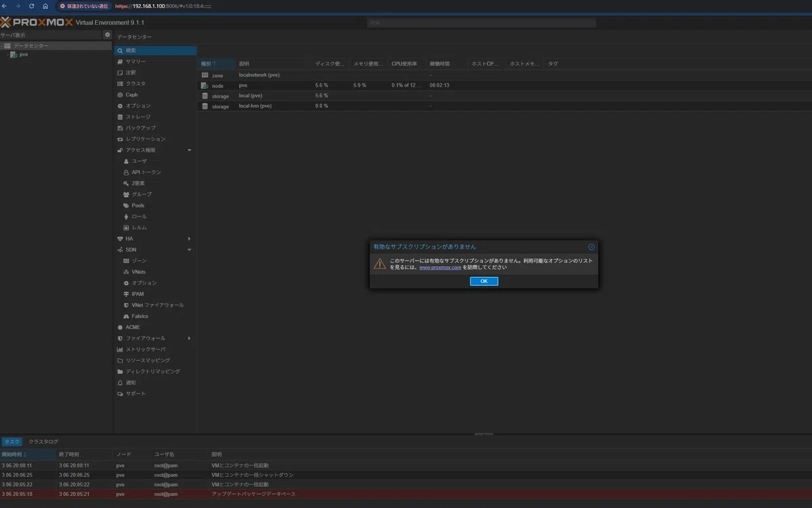This screenshot has height=508, width=812.
Task: Open the グループ users icon item
Action: 156,194
